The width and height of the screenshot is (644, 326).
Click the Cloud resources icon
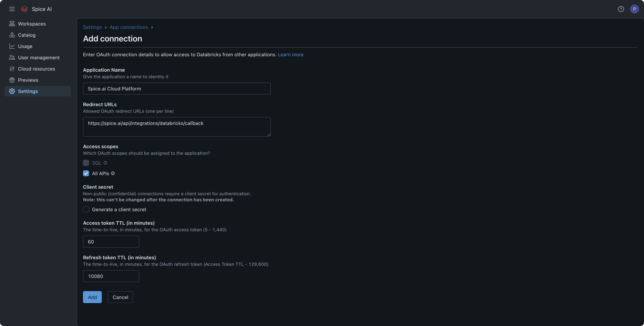(x=12, y=69)
